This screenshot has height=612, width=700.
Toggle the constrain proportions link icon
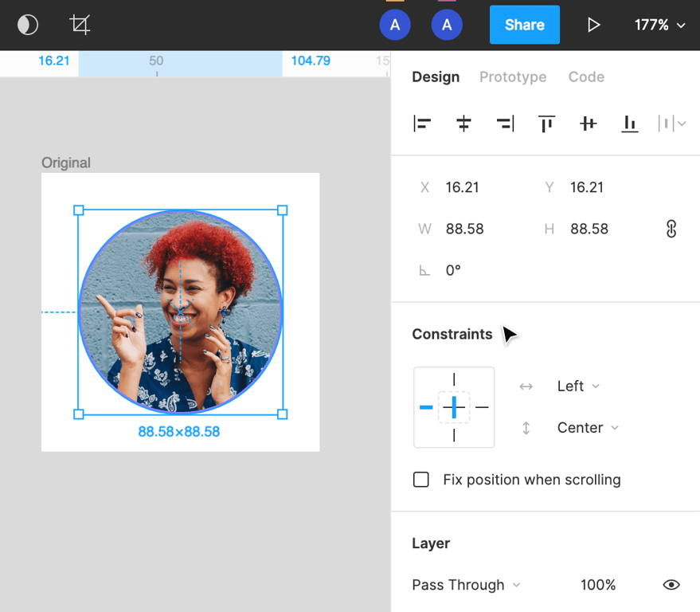671,229
